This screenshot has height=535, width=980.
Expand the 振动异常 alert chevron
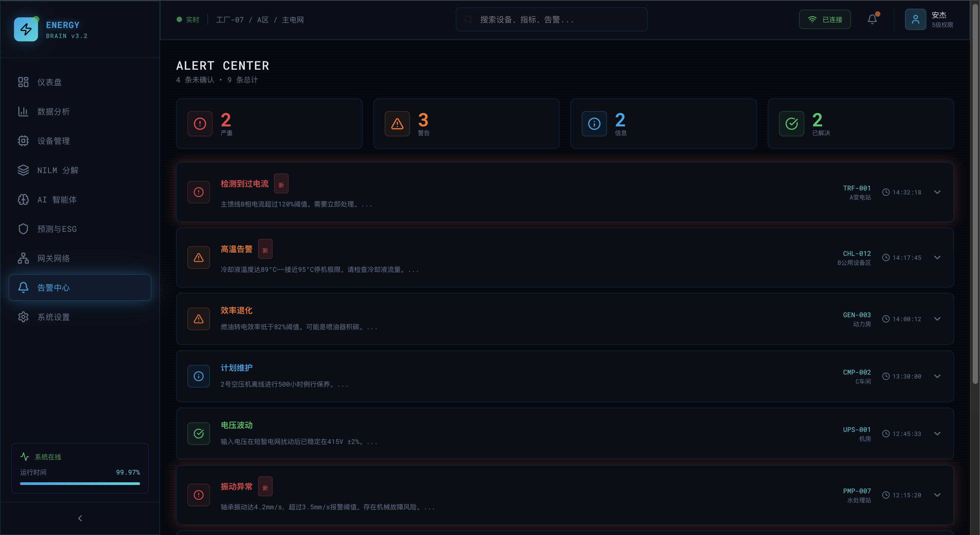point(937,495)
